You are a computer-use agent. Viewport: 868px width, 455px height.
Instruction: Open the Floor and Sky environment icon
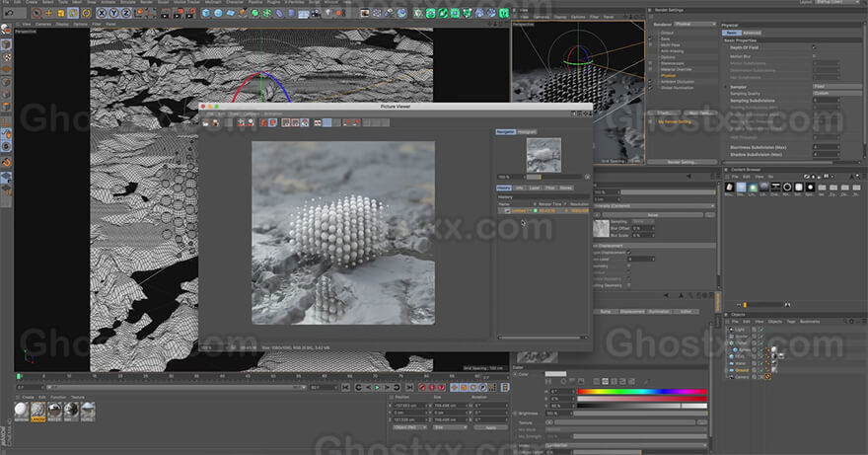click(x=304, y=13)
